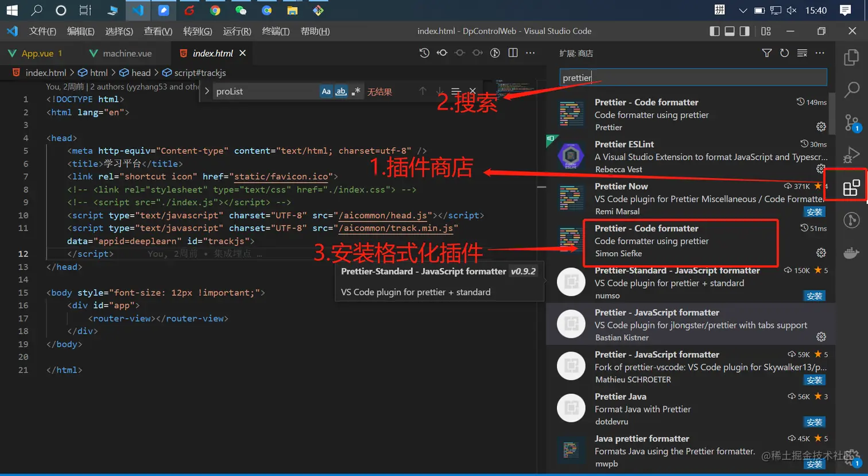Viewport: 868px width, 476px height.
Task: Close the find widget
Action: (x=472, y=91)
